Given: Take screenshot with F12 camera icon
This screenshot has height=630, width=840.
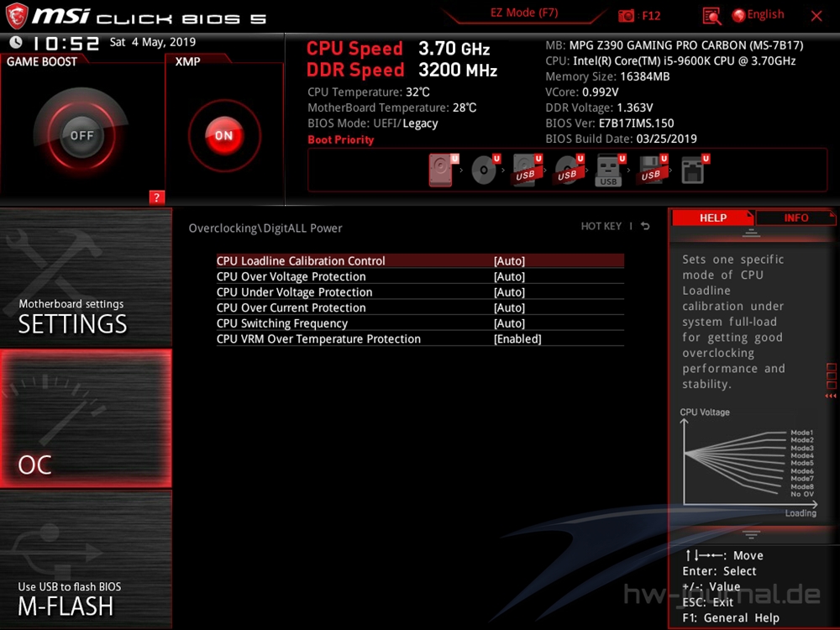Looking at the screenshot, I should pos(626,15).
